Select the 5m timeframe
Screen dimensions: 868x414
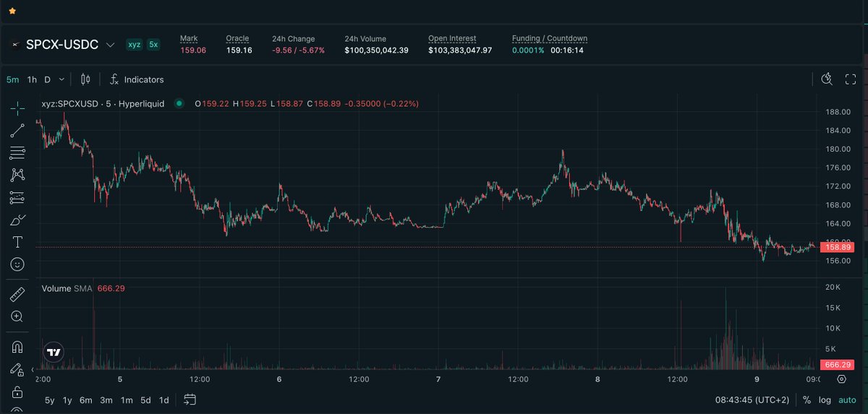pyautogui.click(x=13, y=79)
